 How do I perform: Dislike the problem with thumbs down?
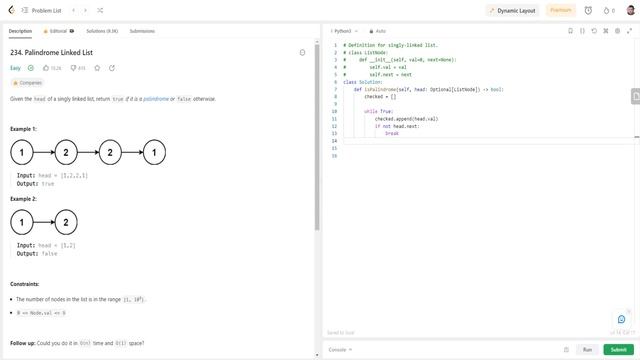(x=78, y=68)
